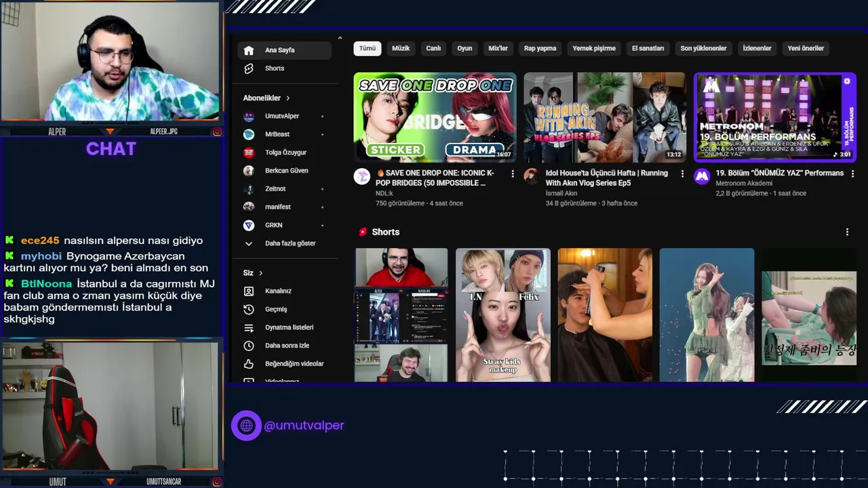
Task: Select the Yeni öneriler filter chip
Action: point(806,49)
